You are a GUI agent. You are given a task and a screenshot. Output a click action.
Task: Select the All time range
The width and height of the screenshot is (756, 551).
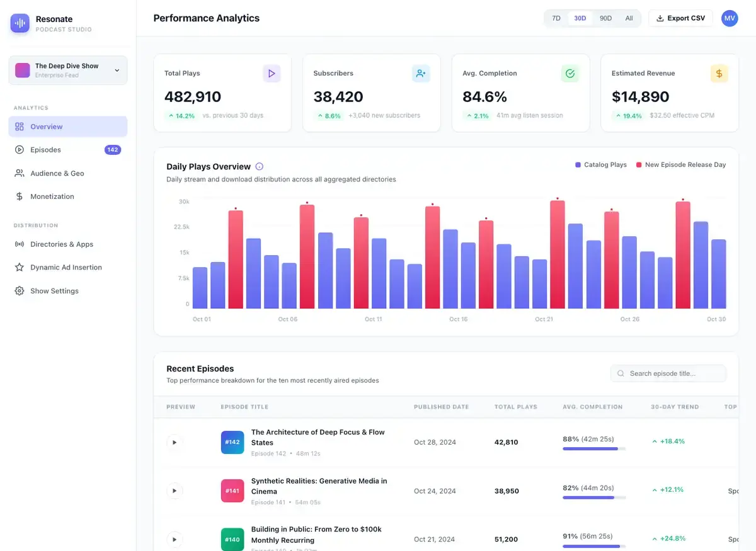coord(629,18)
